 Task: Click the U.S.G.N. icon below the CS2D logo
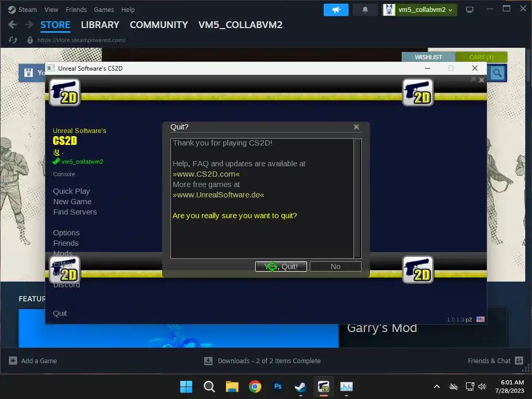(56, 152)
